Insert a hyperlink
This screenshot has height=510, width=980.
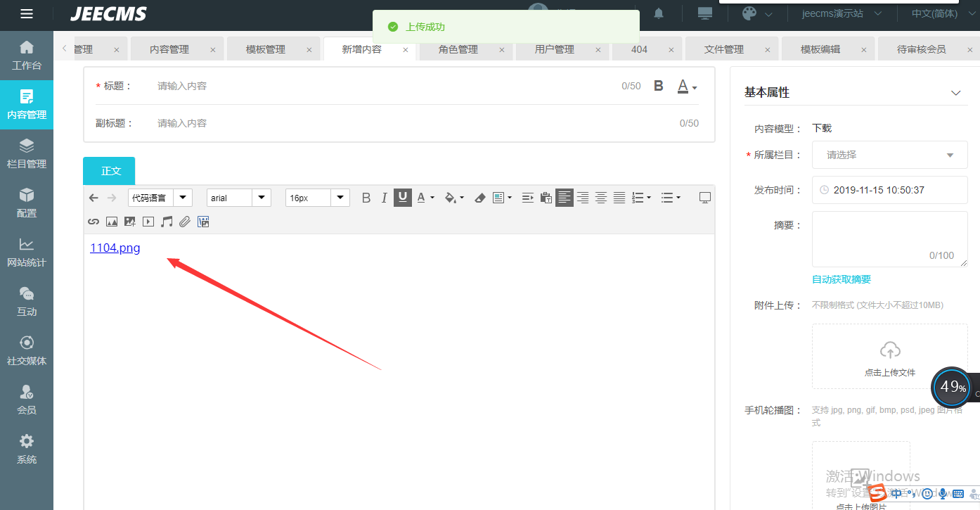coord(94,222)
